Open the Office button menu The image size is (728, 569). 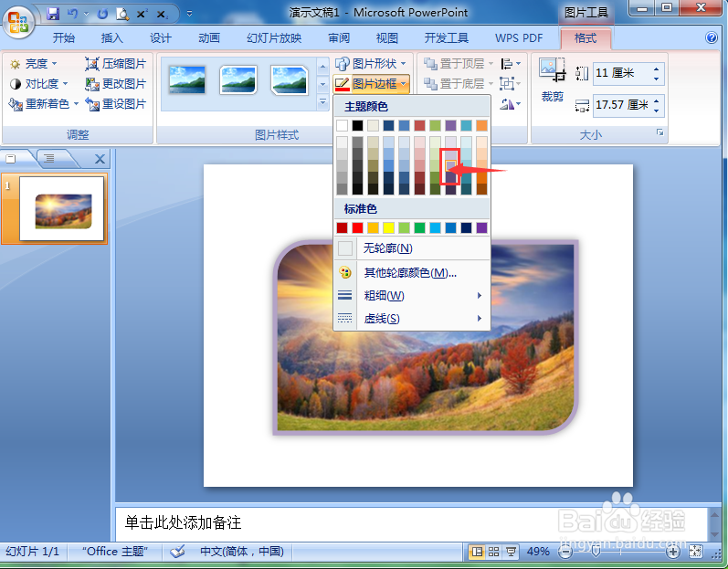point(18,22)
